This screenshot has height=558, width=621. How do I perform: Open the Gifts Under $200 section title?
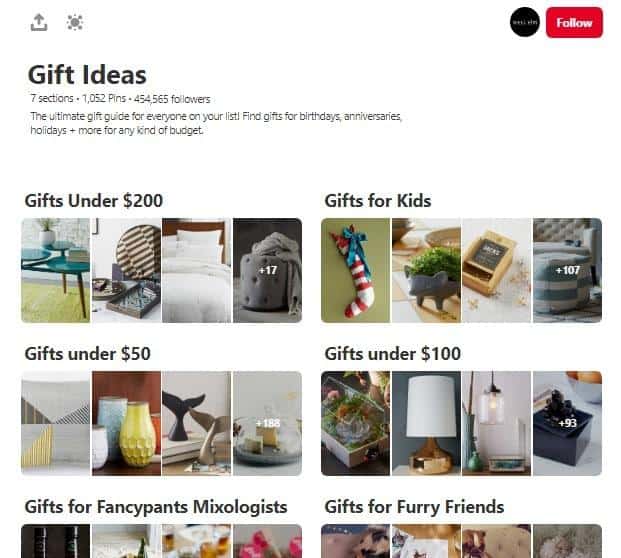pyautogui.click(x=93, y=200)
